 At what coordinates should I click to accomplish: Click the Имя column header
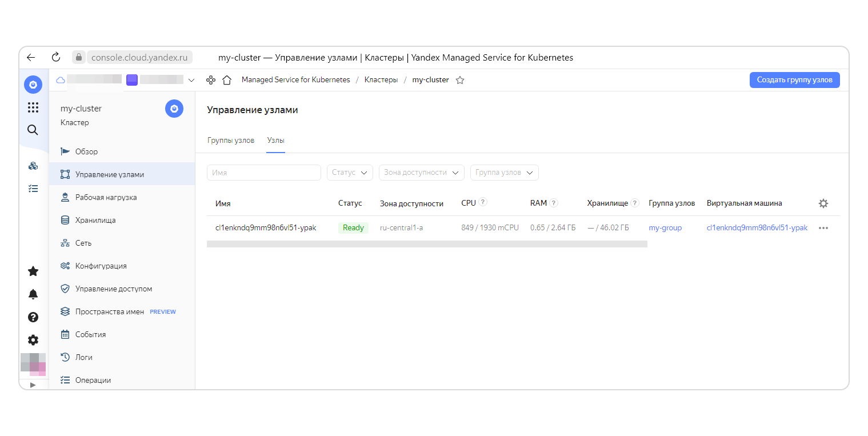(x=223, y=203)
